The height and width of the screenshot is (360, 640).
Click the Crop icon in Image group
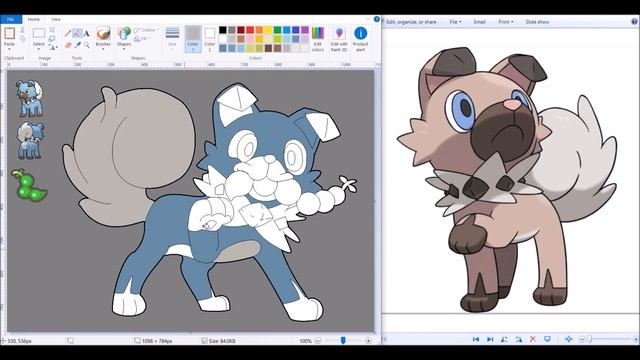coord(52,30)
